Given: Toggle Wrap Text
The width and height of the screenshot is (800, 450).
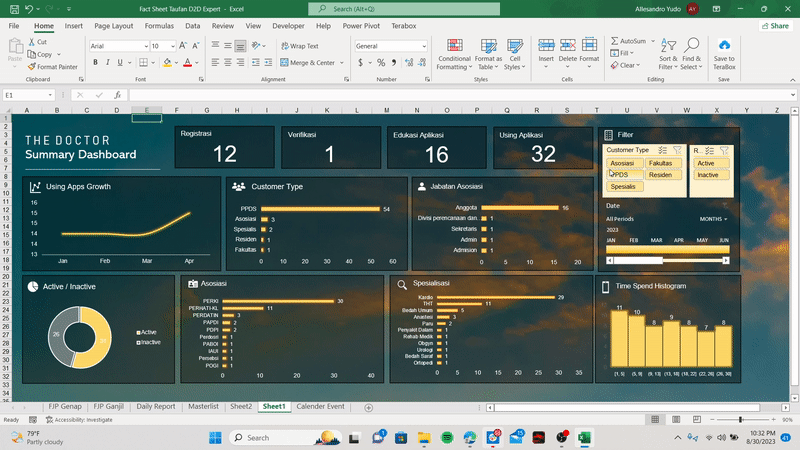Looking at the screenshot, I should [299, 46].
